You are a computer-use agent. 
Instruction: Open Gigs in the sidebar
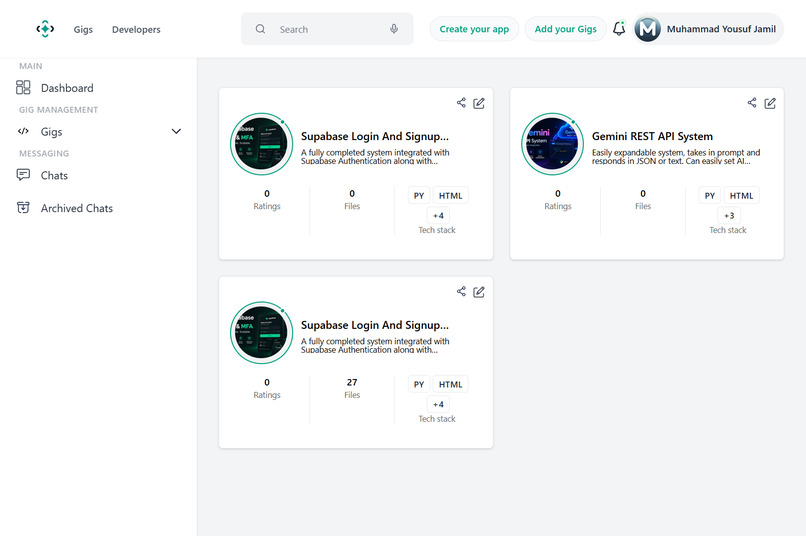[x=51, y=132]
